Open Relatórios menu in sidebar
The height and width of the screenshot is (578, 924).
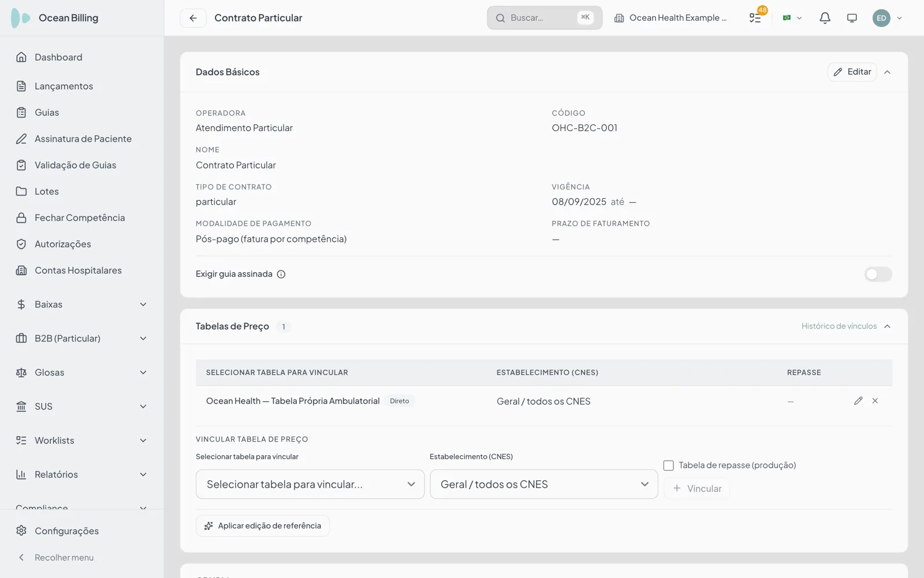[x=81, y=475]
